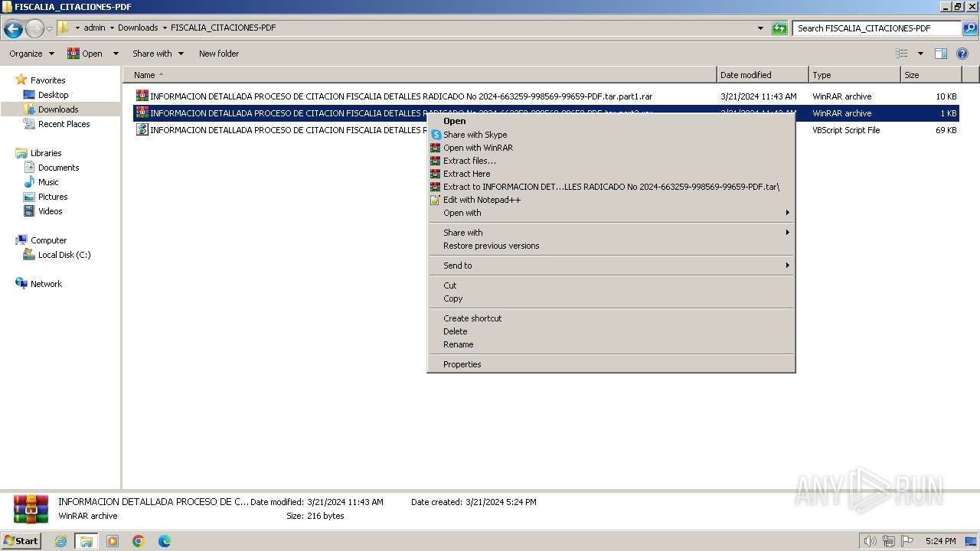Screen dimensions: 980x551
Task: Open the Organize menu
Action: [x=31, y=54]
